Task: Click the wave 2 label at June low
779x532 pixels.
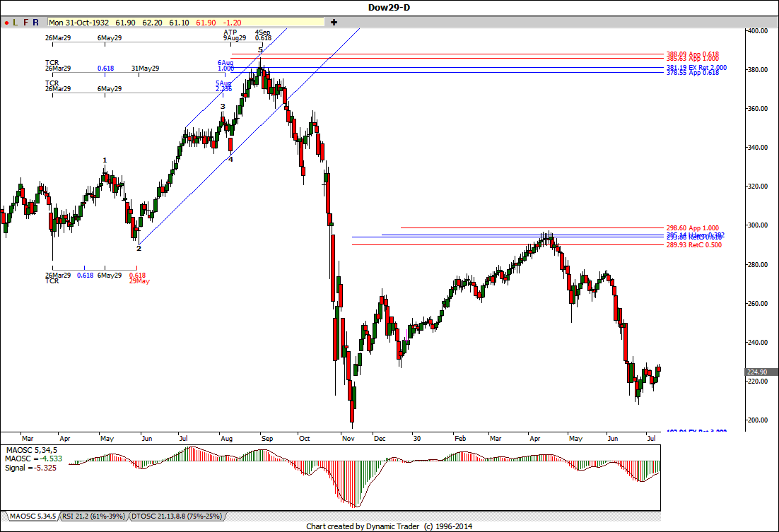Action: click(139, 249)
